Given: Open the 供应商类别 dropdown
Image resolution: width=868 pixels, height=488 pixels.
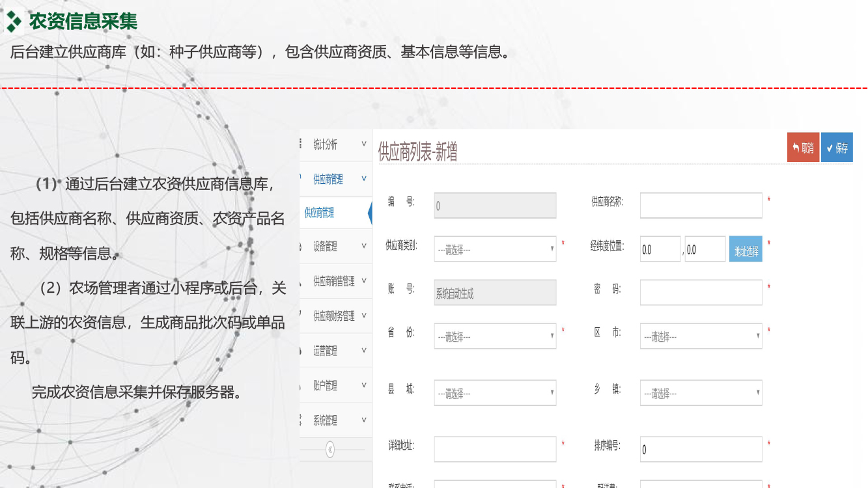Looking at the screenshot, I should point(495,249).
